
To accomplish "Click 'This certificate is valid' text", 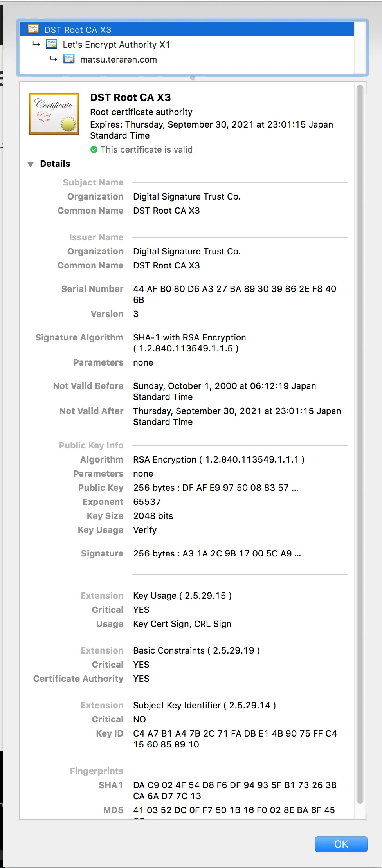I will (x=146, y=149).
